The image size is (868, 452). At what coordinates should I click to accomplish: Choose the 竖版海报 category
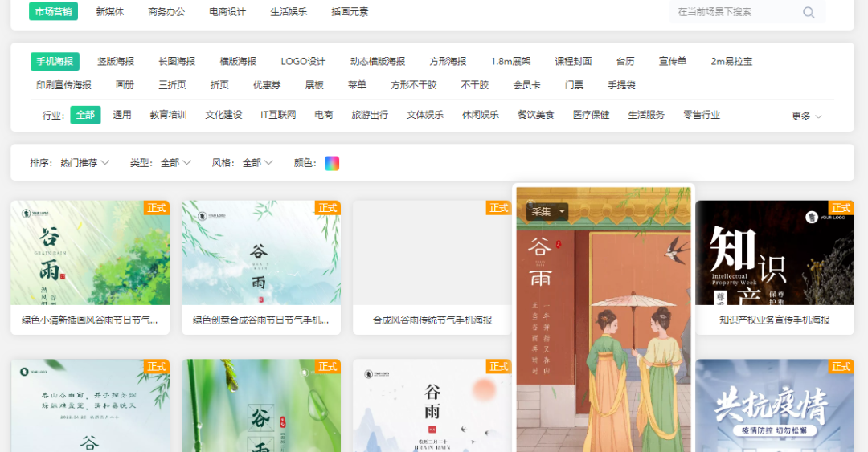coord(116,61)
